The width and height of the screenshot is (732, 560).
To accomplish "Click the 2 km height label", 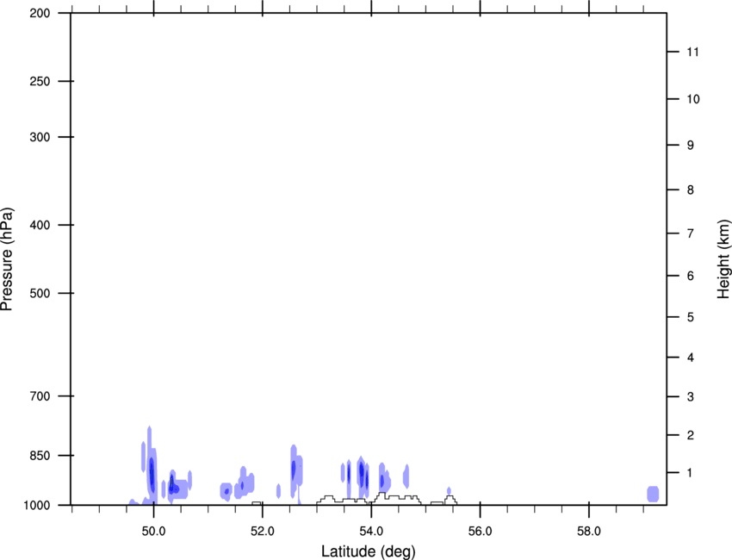I will pos(691,435).
